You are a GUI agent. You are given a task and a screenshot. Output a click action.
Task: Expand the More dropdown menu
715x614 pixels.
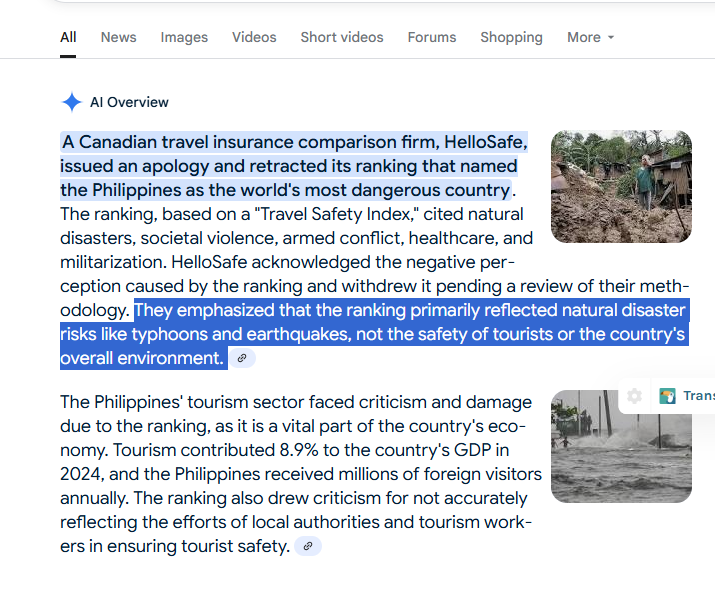590,37
